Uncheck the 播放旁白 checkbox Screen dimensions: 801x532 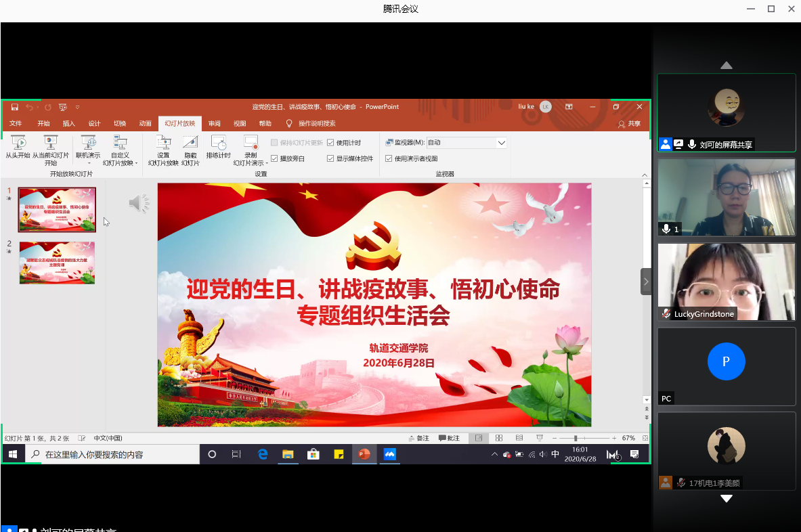[274, 158]
